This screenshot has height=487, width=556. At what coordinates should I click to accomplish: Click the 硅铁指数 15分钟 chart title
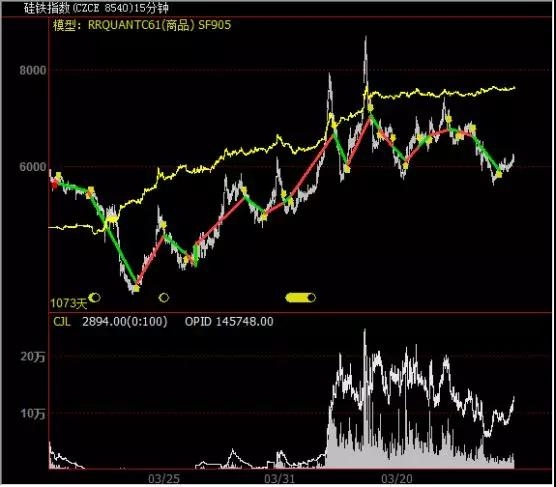point(96,8)
